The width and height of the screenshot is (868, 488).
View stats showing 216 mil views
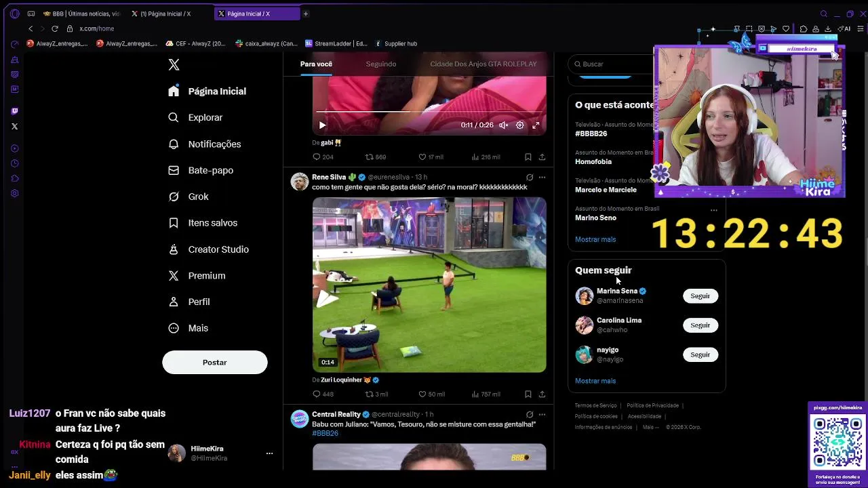(x=486, y=157)
